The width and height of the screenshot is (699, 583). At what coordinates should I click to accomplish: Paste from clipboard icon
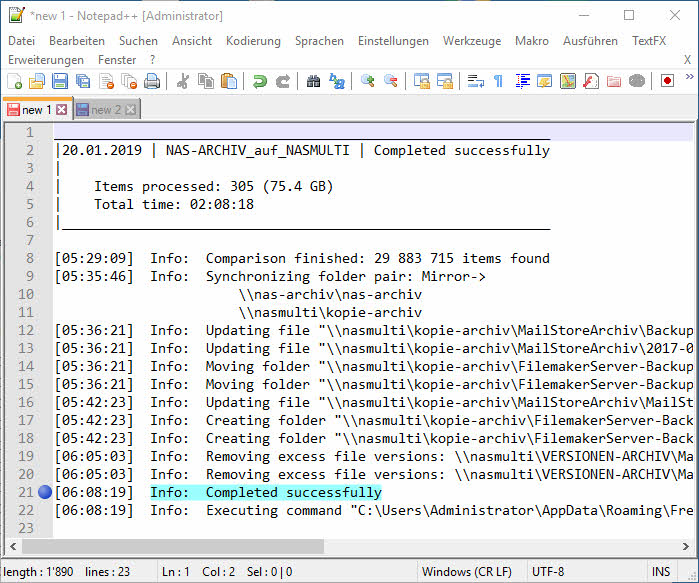(x=229, y=81)
